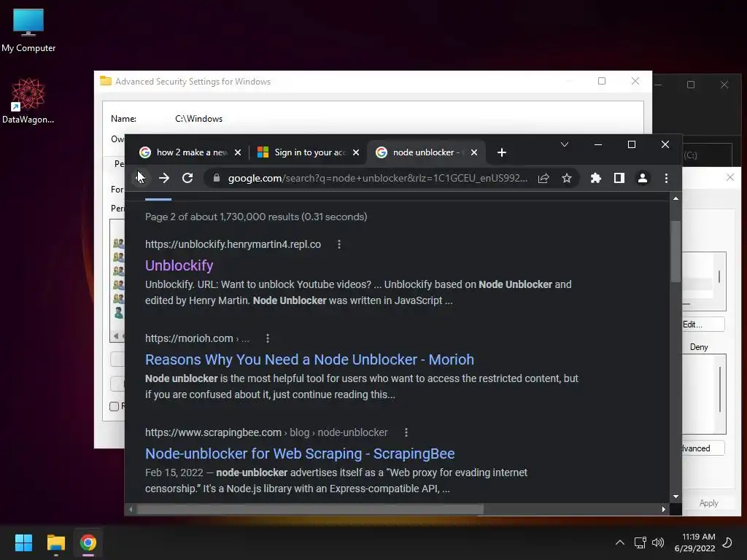Viewport: 747px width, 560px height.
Task: Click the vertical scrollbar thumb in Chrome
Action: click(x=676, y=252)
